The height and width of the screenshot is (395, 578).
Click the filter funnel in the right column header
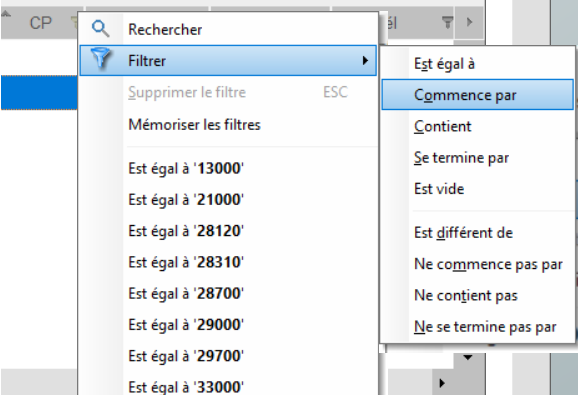[447, 23]
